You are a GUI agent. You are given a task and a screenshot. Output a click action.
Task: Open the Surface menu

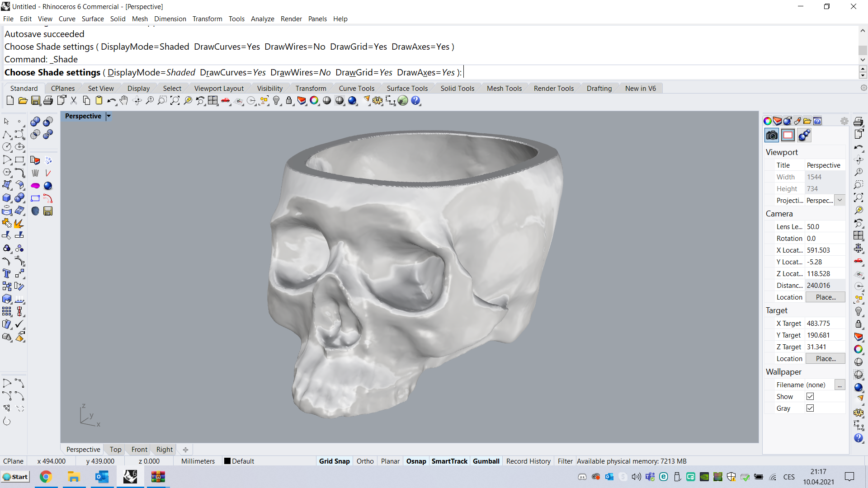[93, 19]
